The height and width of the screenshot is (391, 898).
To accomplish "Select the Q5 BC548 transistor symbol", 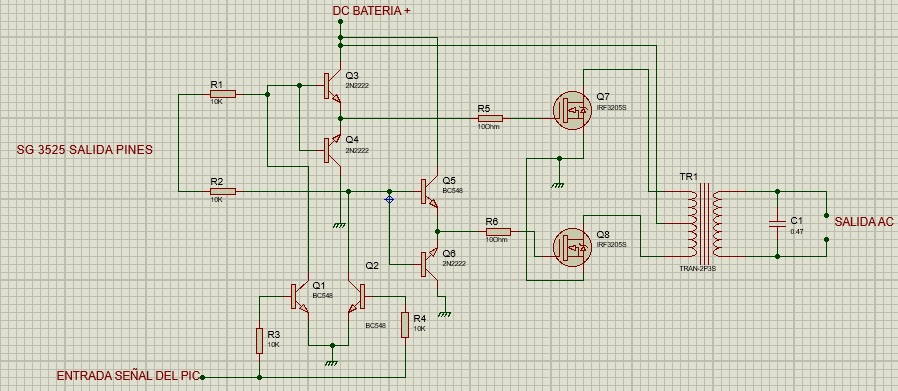I will 429,192.
